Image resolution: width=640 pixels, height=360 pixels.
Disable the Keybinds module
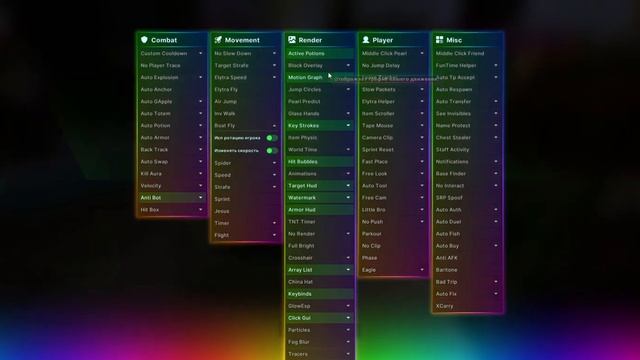point(320,294)
